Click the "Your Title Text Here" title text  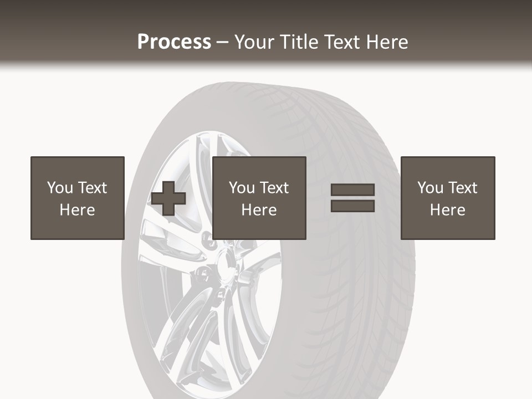click(321, 42)
